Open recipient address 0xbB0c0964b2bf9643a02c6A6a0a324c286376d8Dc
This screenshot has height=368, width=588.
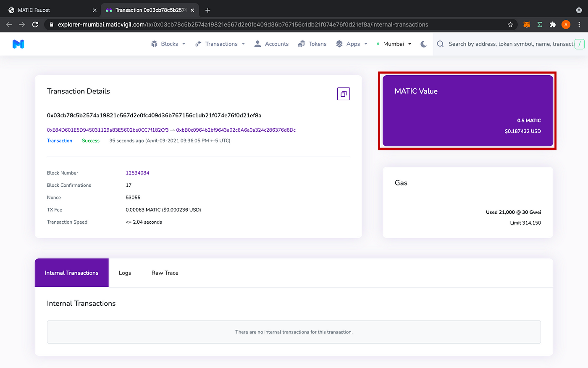[x=236, y=130]
